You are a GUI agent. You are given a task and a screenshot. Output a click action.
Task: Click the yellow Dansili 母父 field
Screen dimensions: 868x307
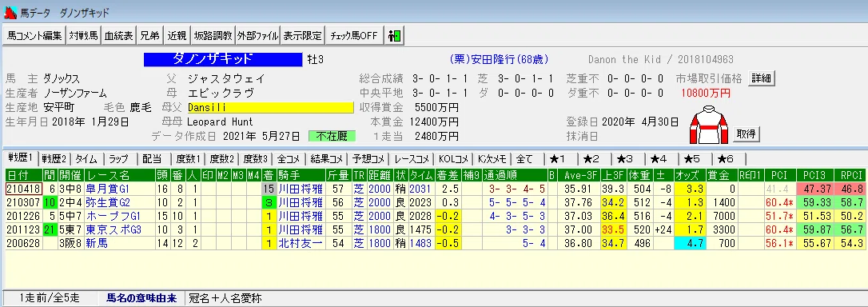click(270, 107)
